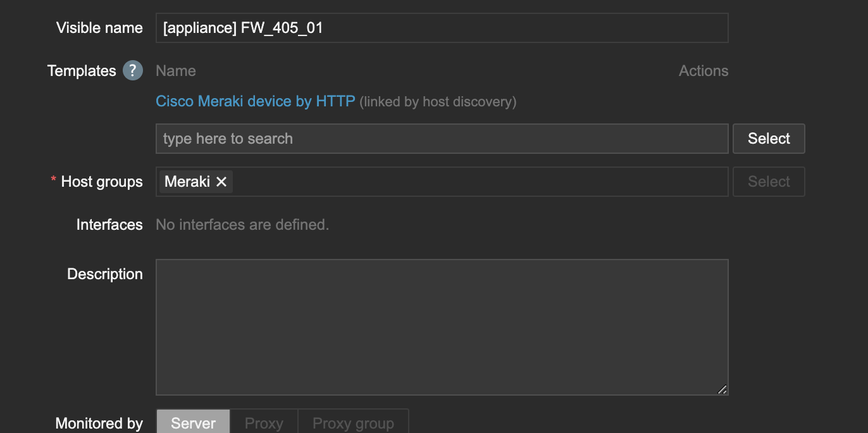The height and width of the screenshot is (433, 868).
Task: Switch monitoring to Proxy
Action: point(263,423)
